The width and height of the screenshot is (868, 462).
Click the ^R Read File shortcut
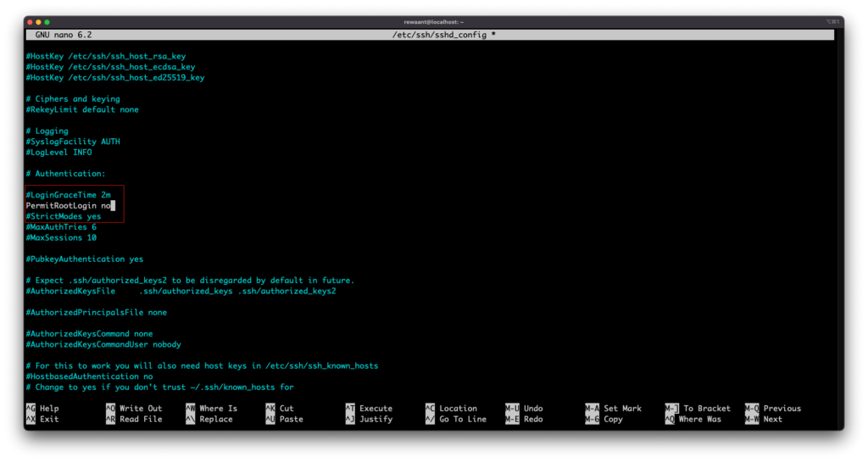134,419
